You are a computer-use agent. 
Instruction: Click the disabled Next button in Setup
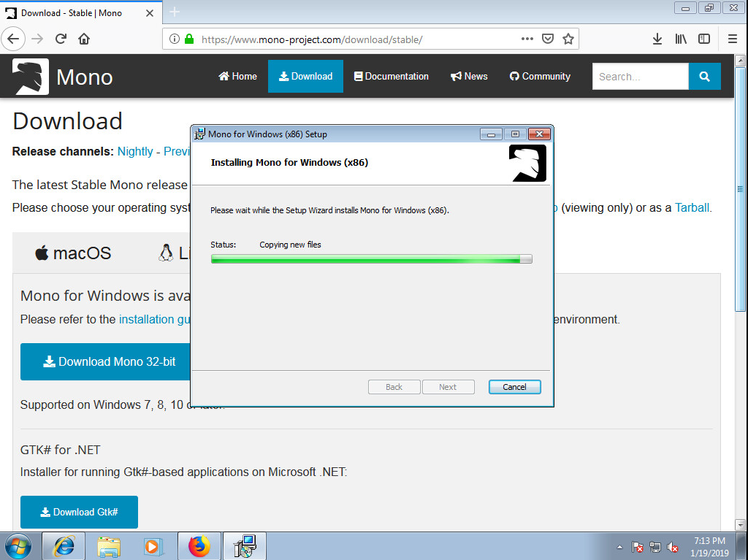(448, 387)
